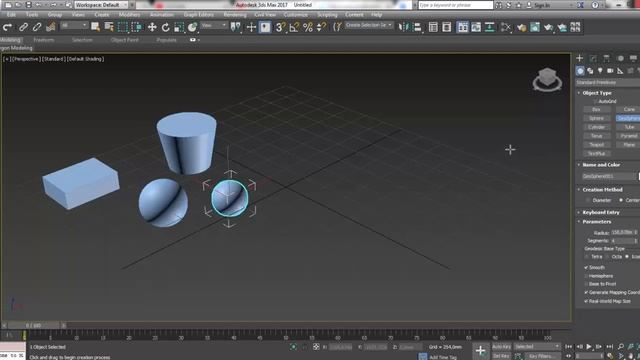Open the View reference coordinate dropdown
The height and width of the screenshot is (360, 640).
coord(213,25)
